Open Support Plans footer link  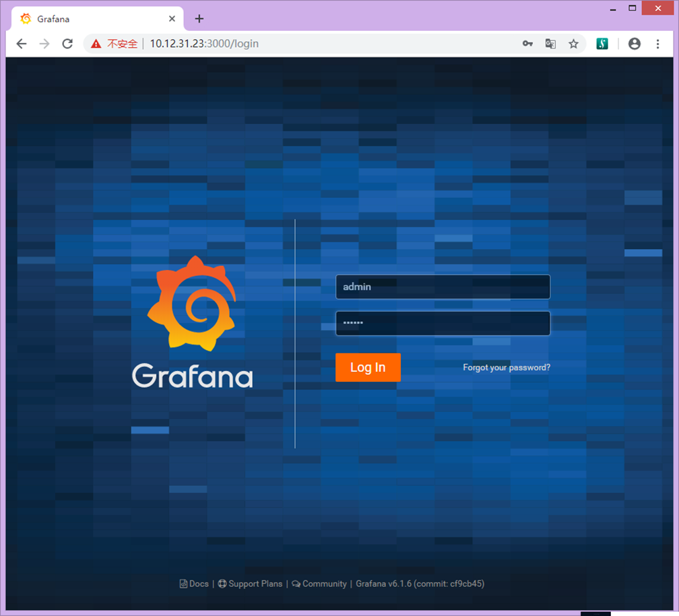point(250,584)
